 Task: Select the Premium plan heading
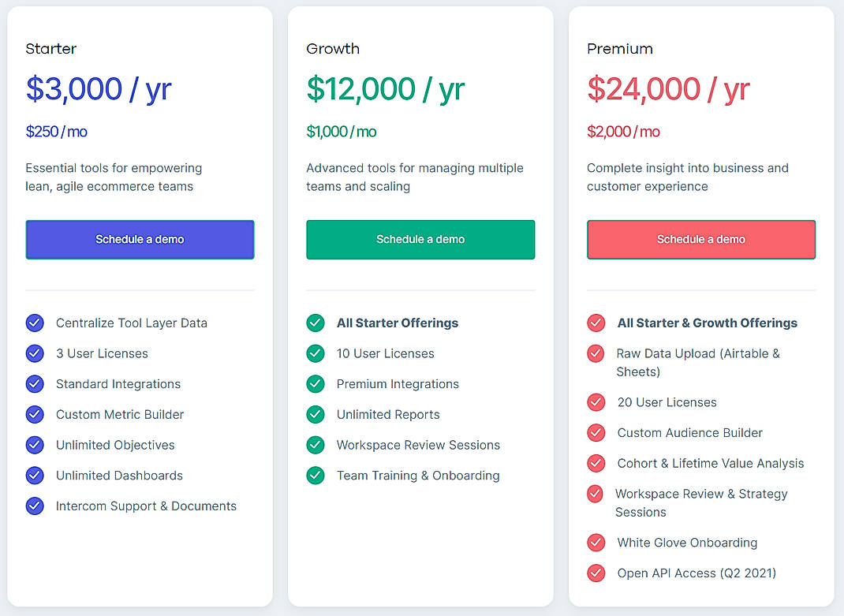pos(620,48)
